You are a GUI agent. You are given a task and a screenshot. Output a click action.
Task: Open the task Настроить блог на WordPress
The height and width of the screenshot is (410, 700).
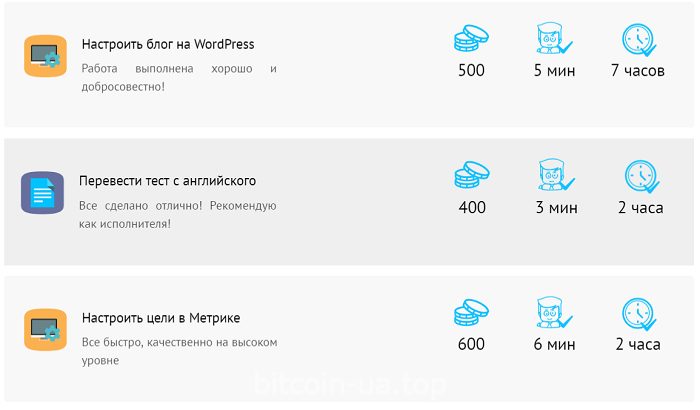tap(168, 44)
